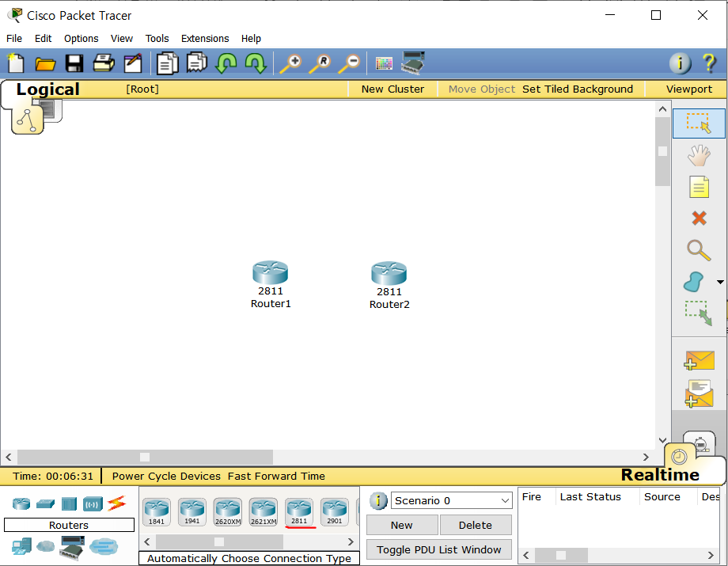Save the project with the floppy disk icon
728x566 pixels.
(74, 63)
